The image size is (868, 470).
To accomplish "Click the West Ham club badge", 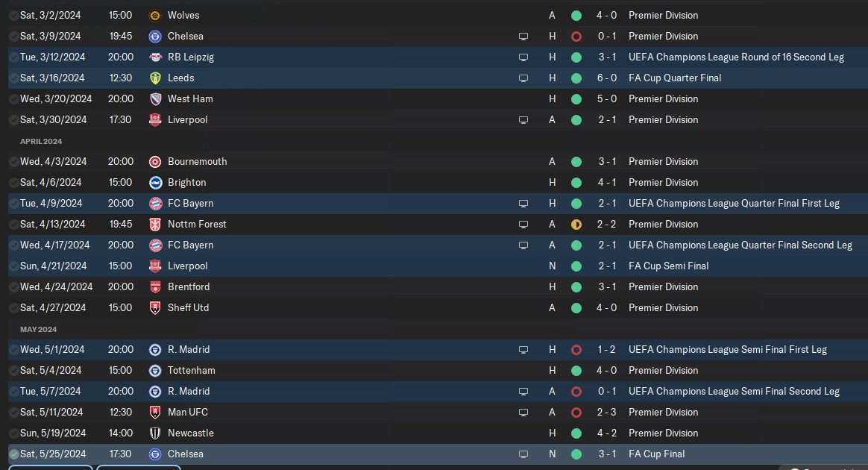I will 155,98.
